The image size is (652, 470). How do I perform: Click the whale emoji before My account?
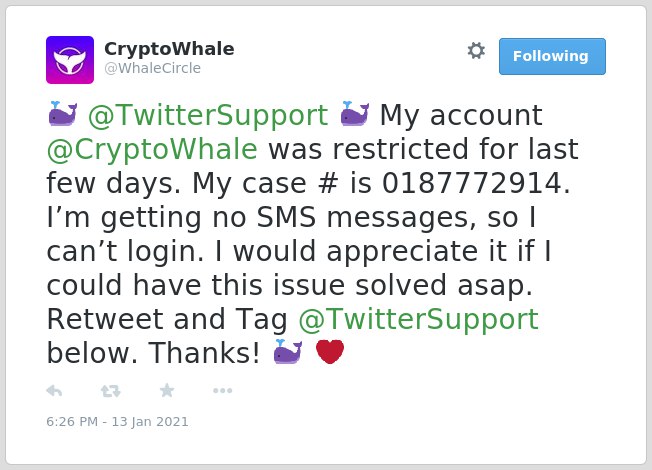pyautogui.click(x=355, y=114)
